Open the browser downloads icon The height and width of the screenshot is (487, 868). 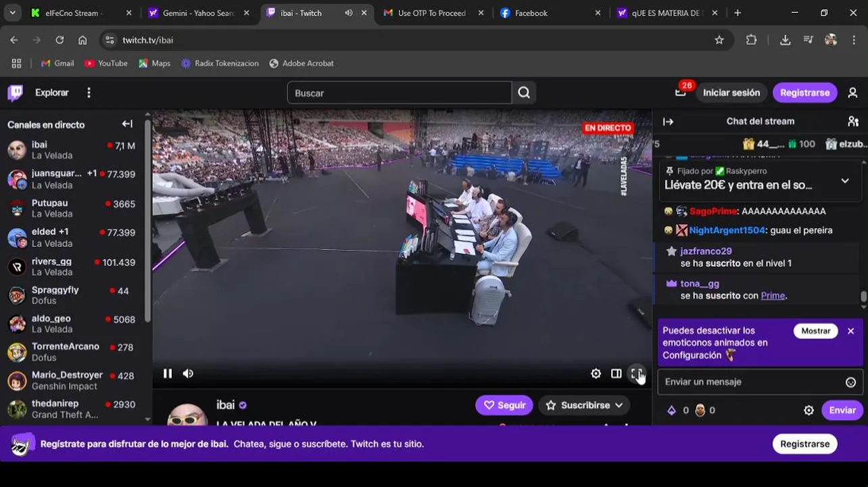coord(785,40)
